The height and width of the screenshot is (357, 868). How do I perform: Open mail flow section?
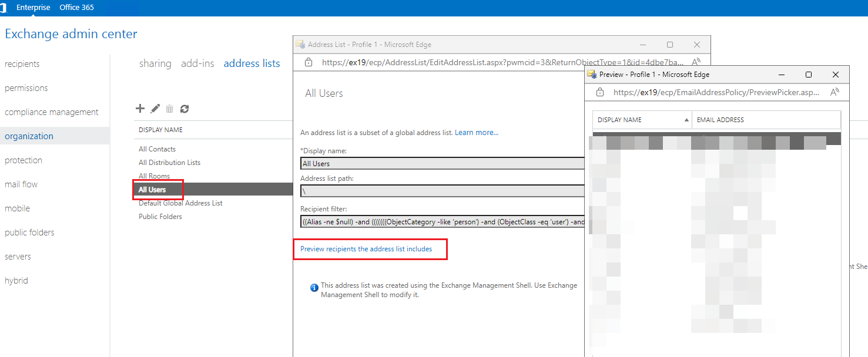tap(21, 184)
